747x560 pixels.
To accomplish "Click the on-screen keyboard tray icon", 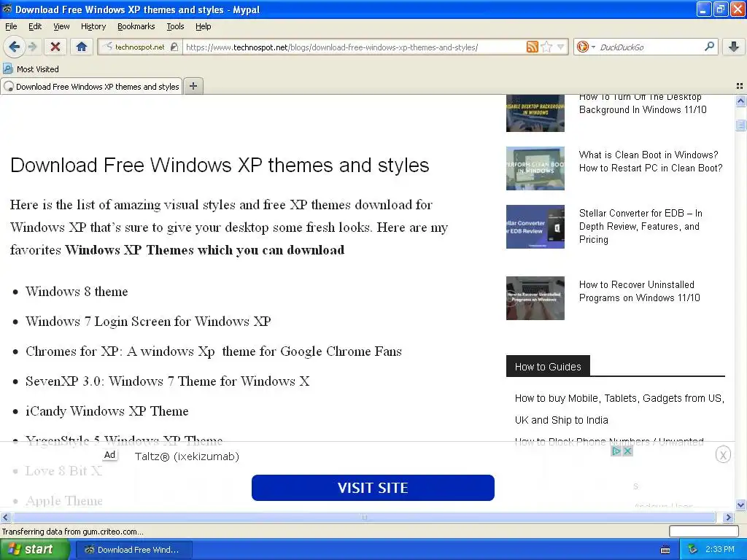I will tap(665, 550).
